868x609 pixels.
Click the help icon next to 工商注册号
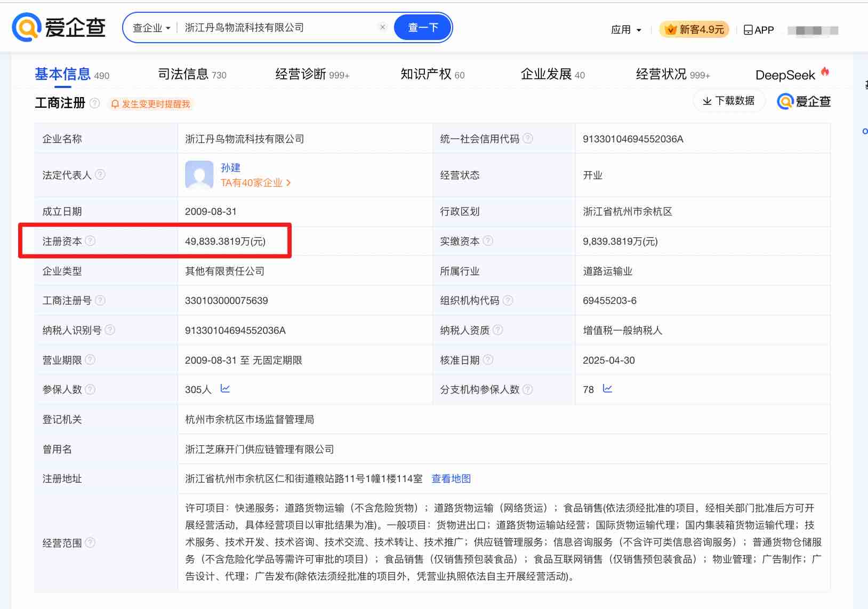point(100,300)
